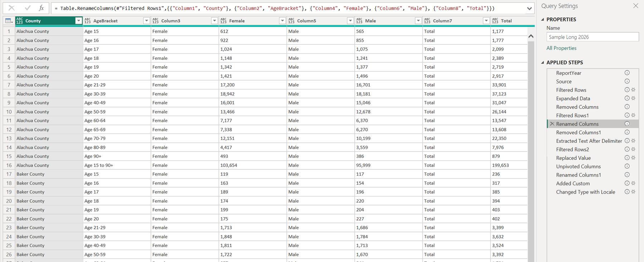Select the Filtered Rows2 applied step
Image resolution: width=644 pixels, height=262 pixels.
click(x=572, y=150)
